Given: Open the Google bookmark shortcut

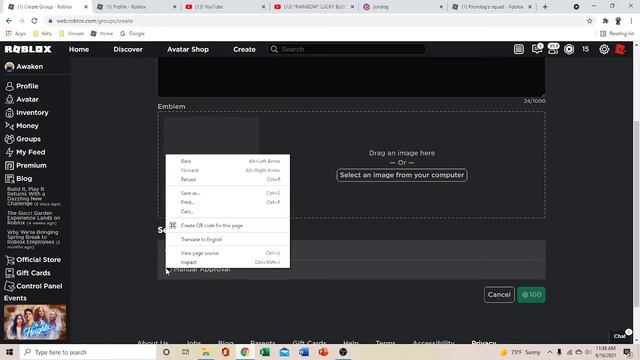Looking at the screenshot, I should (133, 33).
